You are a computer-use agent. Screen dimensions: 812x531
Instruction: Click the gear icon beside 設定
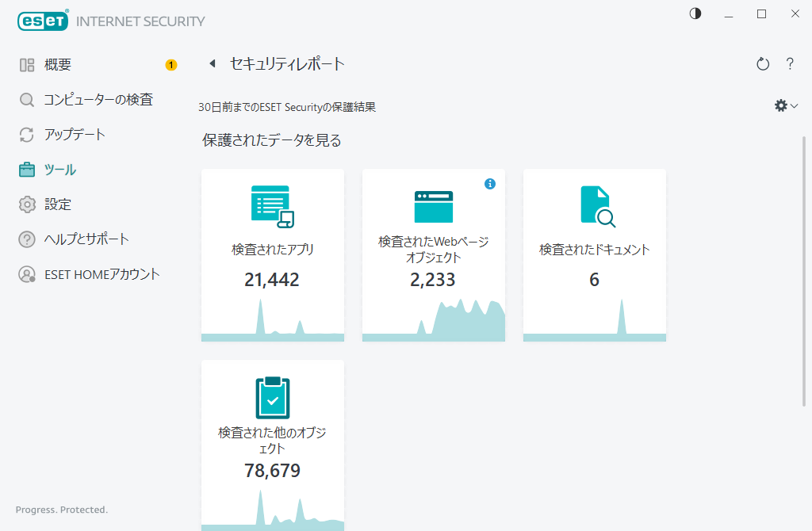click(27, 204)
